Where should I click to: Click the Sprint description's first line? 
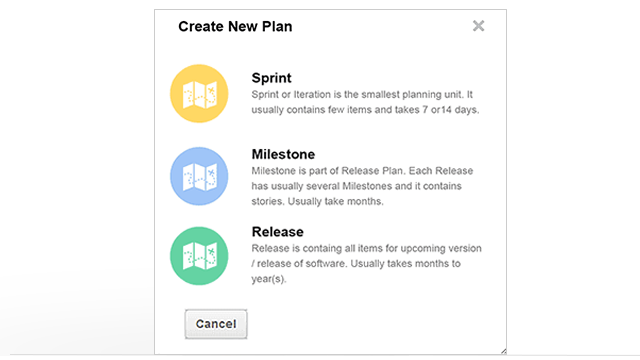pyautogui.click(x=362, y=95)
